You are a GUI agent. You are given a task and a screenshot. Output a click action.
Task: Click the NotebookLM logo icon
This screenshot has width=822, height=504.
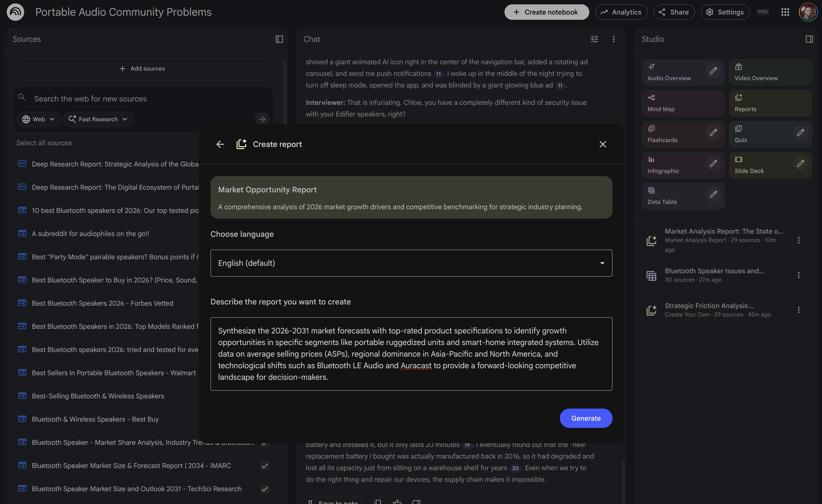pos(15,12)
